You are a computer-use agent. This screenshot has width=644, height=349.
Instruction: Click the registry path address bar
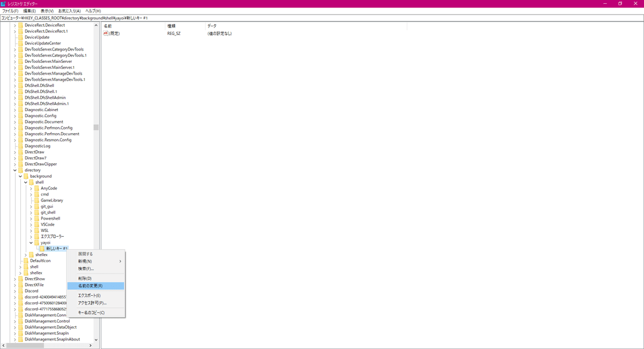322,18
